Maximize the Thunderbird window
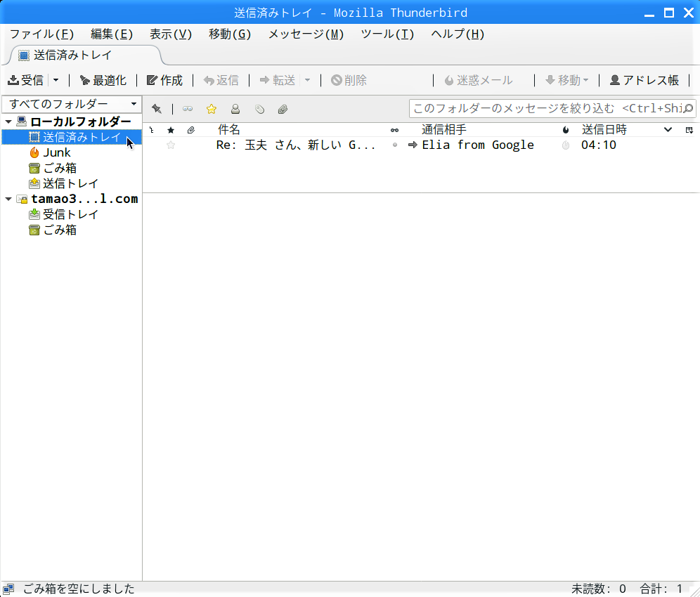Viewport: 700px width, 597px height. click(x=669, y=13)
